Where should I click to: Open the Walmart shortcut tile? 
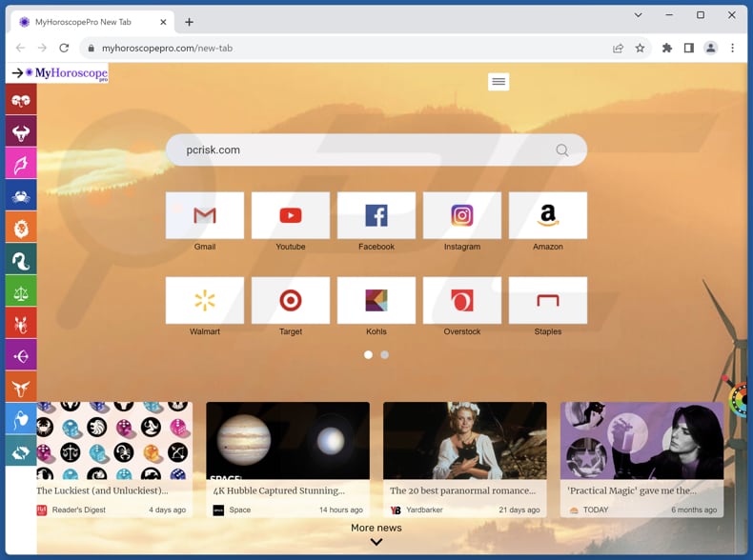(x=205, y=300)
